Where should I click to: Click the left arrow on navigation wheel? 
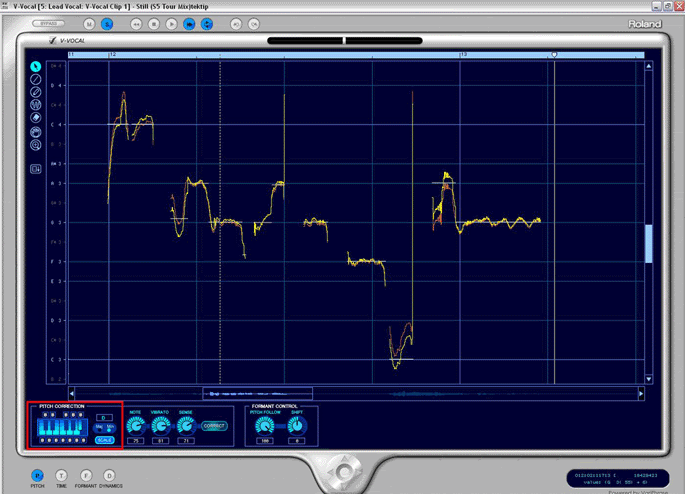coord(331,472)
